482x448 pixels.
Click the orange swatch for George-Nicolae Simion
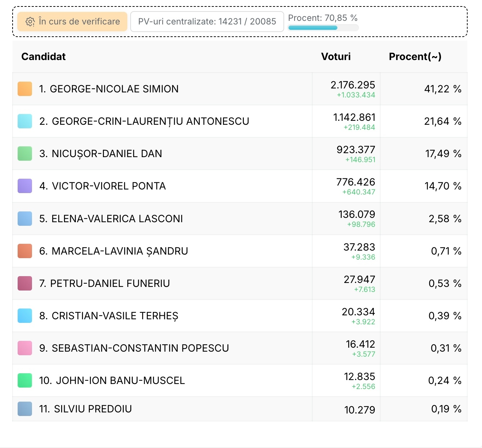(25, 89)
